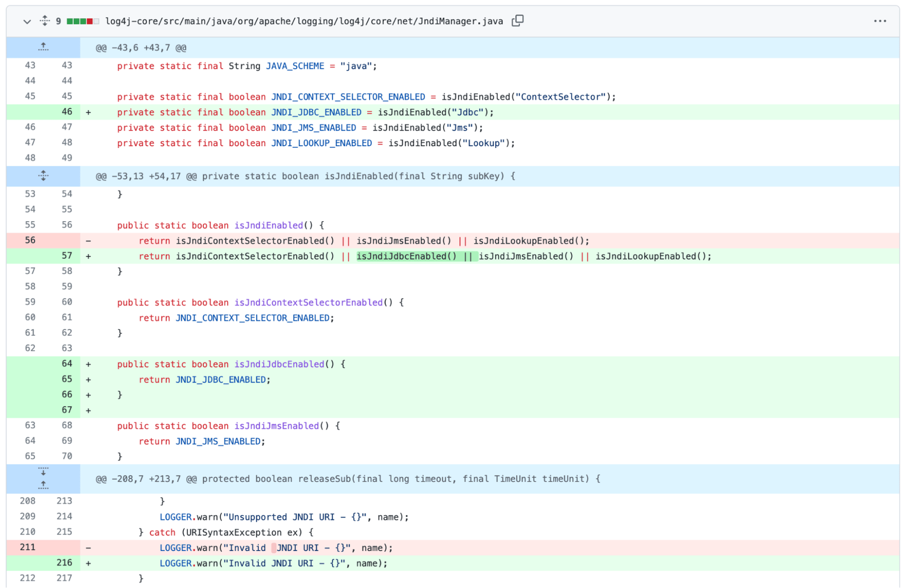Collapse the JndiManager.java diff with the chevron
Viewport: 903px width, 588px height.
pyautogui.click(x=27, y=21)
